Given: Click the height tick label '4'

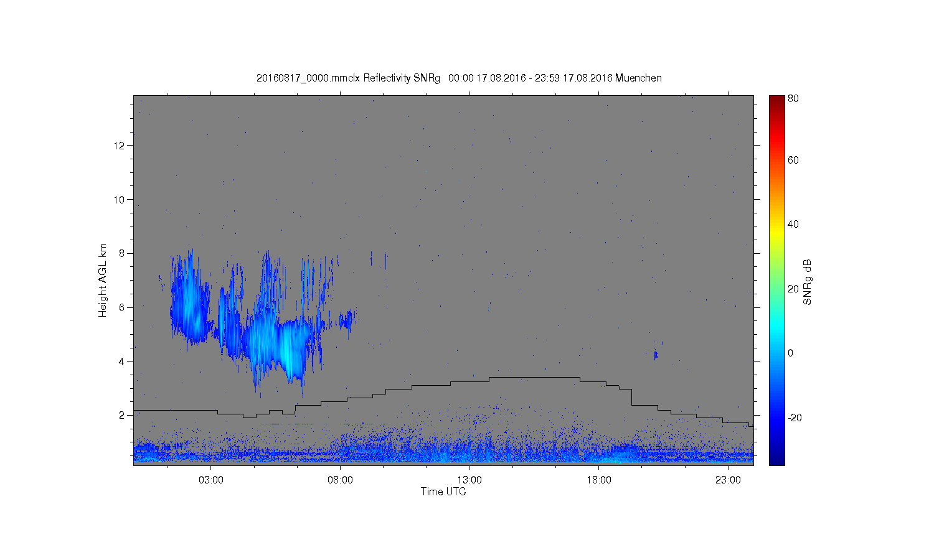Looking at the screenshot, I should [123, 362].
